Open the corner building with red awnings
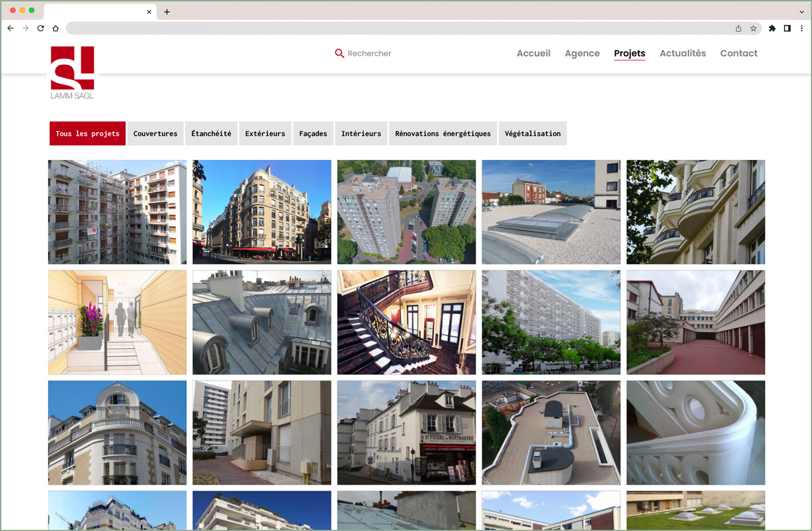Screen dimensions: 812x531 [x=262, y=212]
